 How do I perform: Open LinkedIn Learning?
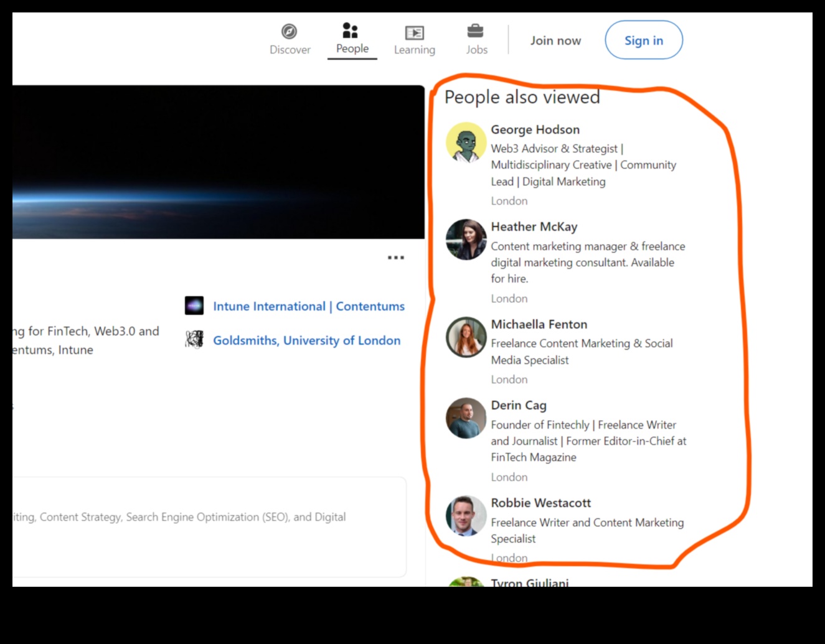(414, 39)
